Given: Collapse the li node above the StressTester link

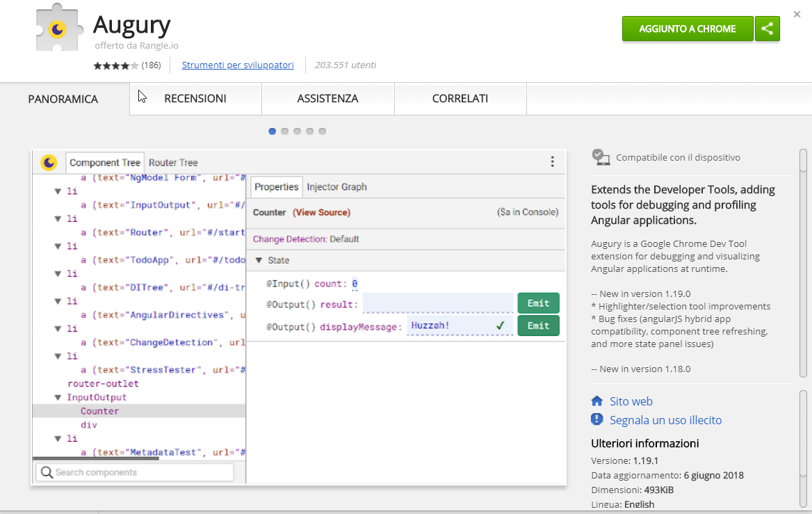Looking at the screenshot, I should (58, 356).
